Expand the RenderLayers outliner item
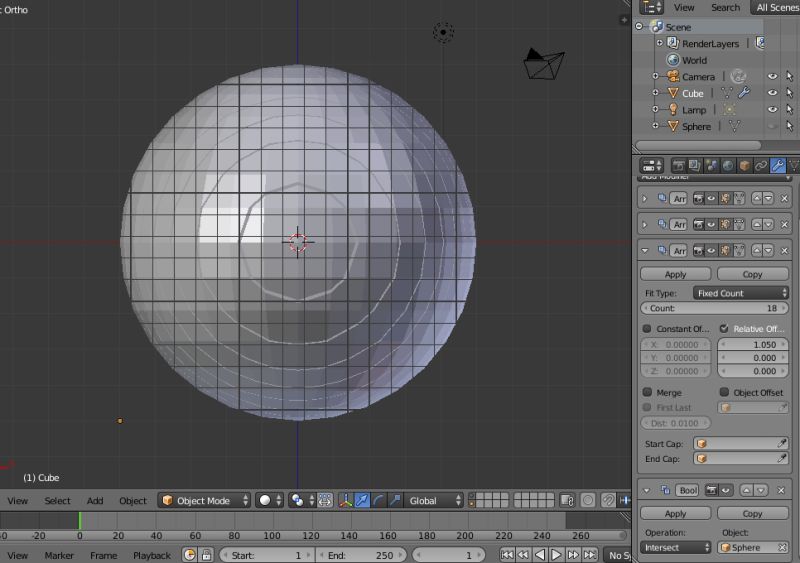This screenshot has width=800, height=563. point(660,43)
